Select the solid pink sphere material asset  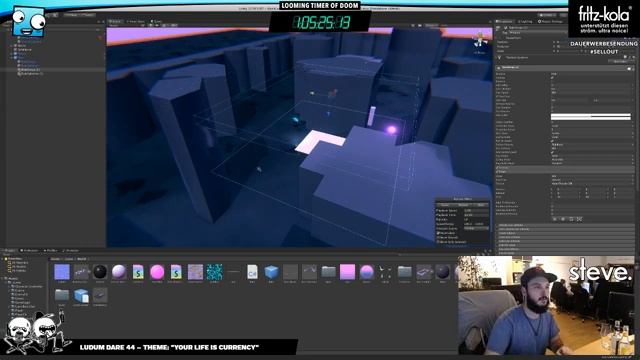(157, 272)
